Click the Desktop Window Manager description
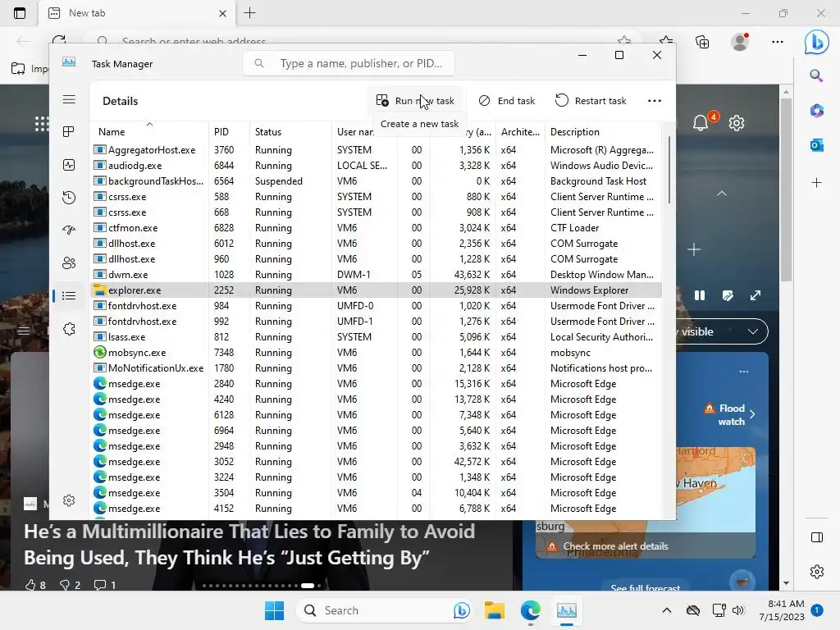The width and height of the screenshot is (840, 630). [601, 275]
